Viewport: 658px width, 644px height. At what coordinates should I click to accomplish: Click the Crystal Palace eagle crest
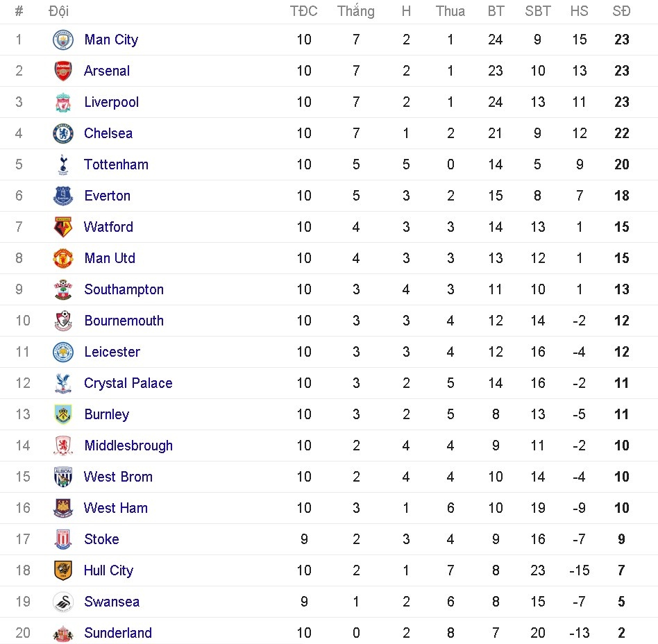[x=63, y=383]
